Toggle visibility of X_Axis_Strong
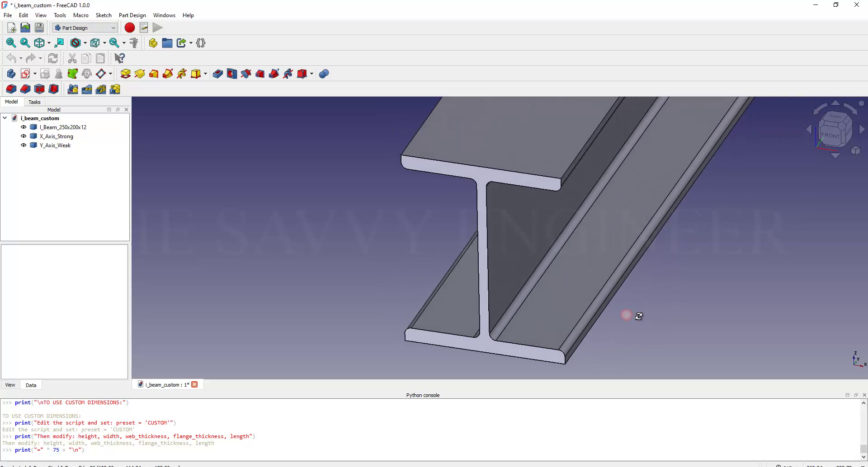The image size is (868, 467). [x=24, y=136]
